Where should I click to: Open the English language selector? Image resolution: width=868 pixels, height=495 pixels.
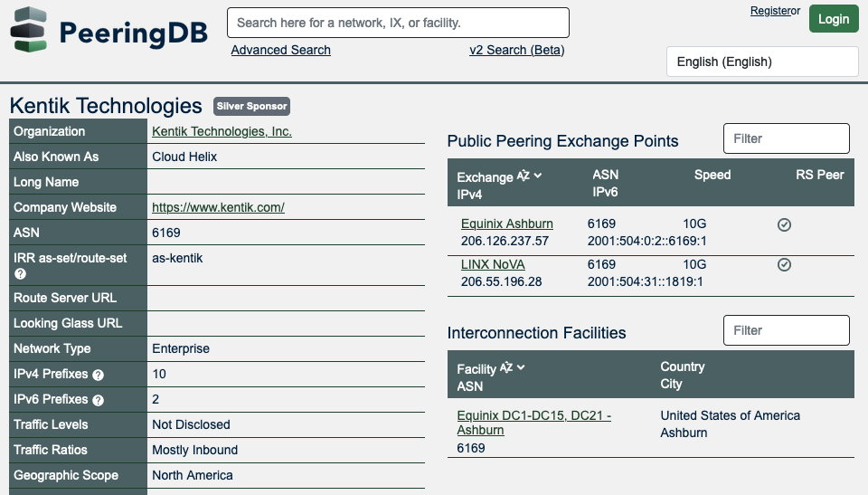(x=762, y=62)
